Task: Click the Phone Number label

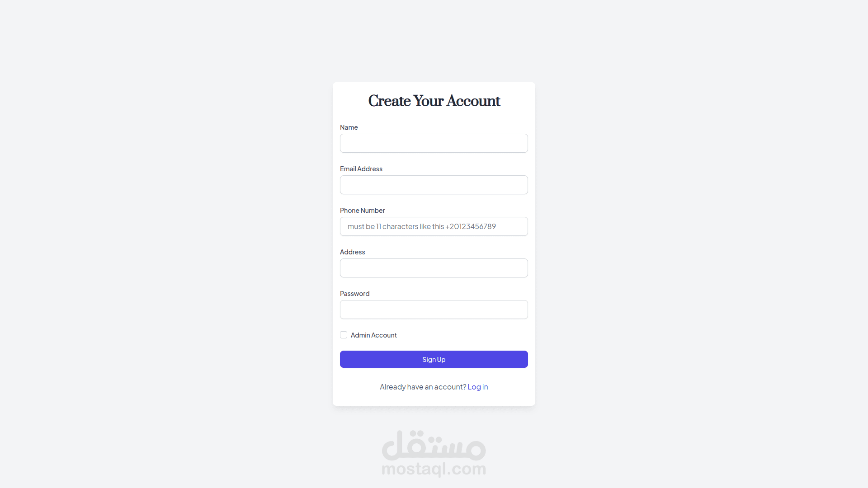Action: pos(362,211)
